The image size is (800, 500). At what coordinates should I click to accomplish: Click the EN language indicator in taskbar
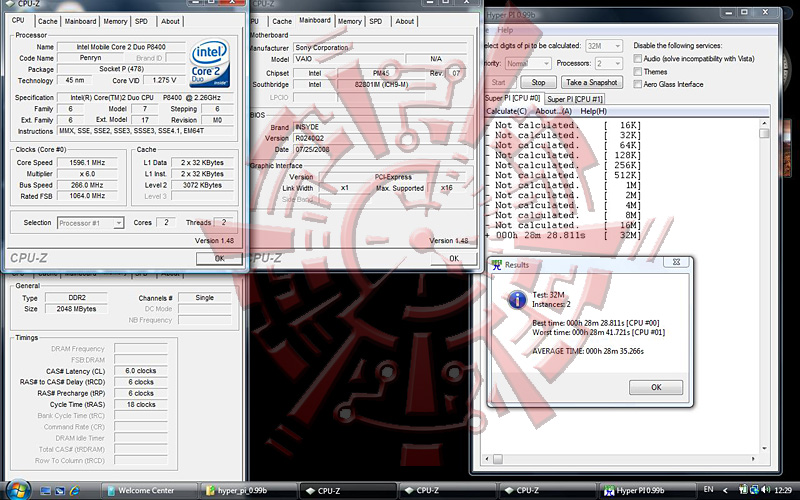tap(709, 489)
